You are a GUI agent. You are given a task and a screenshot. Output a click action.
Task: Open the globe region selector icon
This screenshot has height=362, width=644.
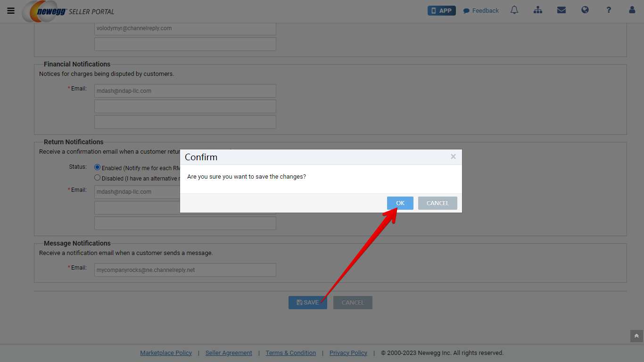585,10
